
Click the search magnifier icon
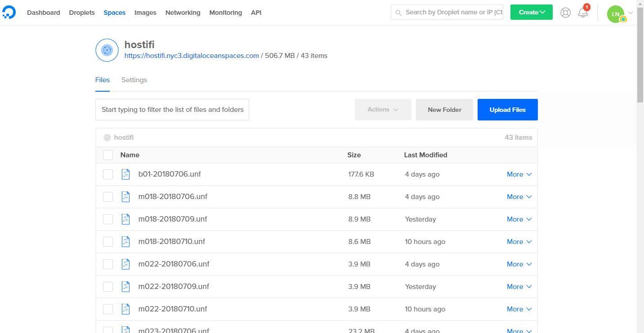pos(398,12)
